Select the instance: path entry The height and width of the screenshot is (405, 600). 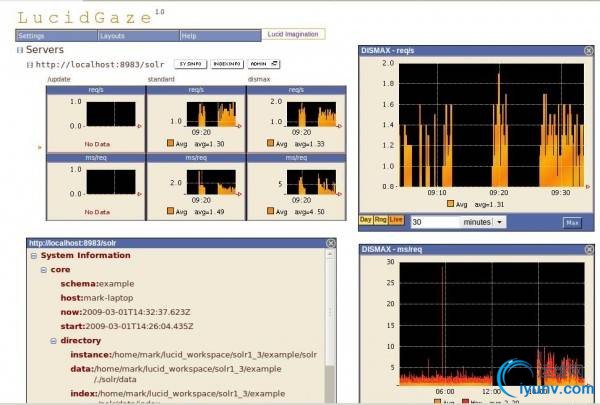click(194, 355)
